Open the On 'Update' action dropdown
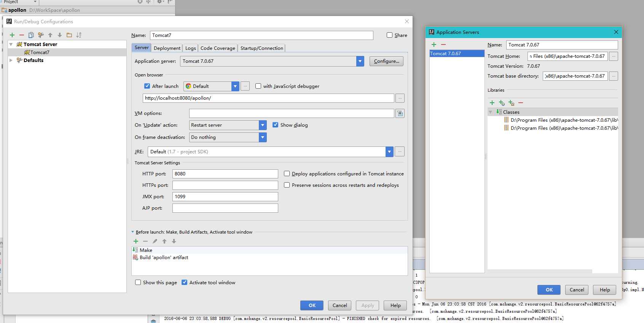The width and height of the screenshot is (644, 323). click(x=263, y=125)
